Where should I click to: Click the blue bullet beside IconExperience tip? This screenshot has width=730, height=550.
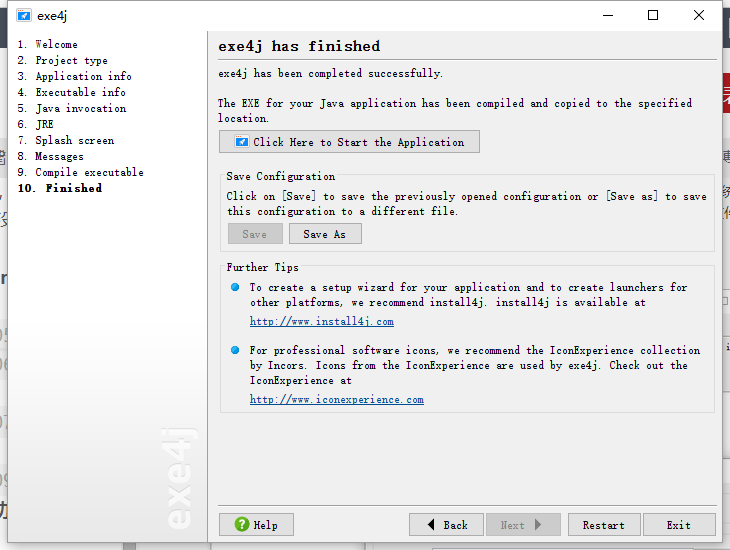pos(235,350)
